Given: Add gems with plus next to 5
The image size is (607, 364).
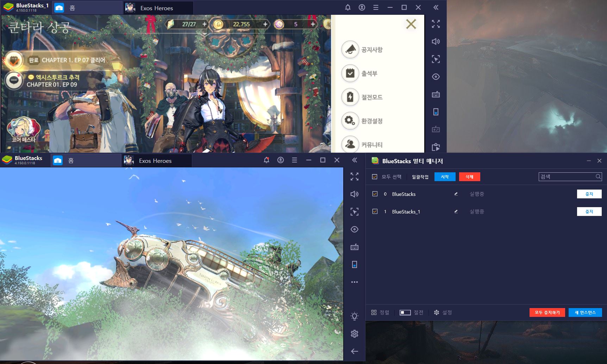Looking at the screenshot, I should click(x=313, y=24).
